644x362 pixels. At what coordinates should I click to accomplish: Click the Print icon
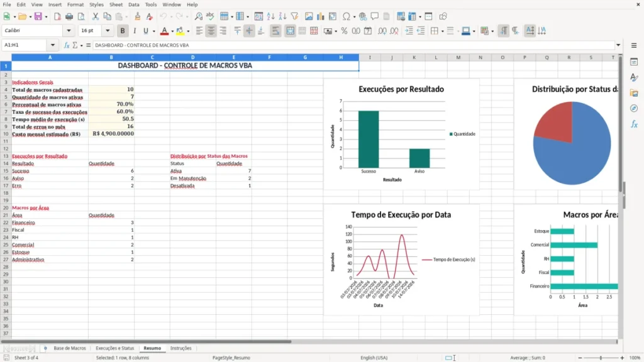[69, 16]
